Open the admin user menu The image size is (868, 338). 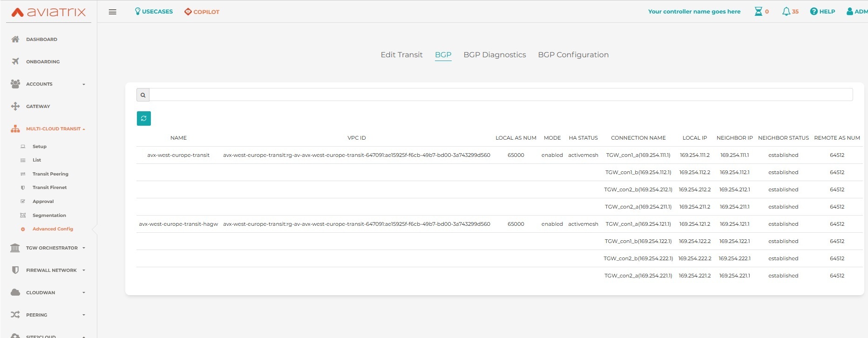point(857,11)
